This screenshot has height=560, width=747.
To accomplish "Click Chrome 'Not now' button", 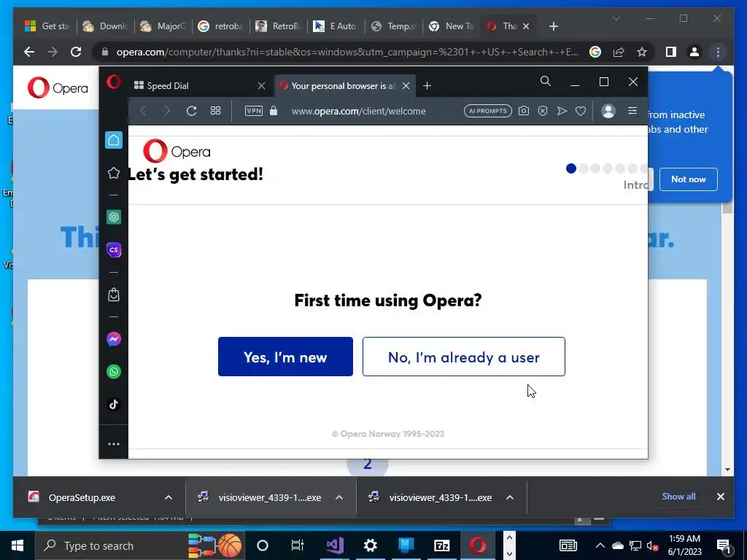I will [x=689, y=179].
